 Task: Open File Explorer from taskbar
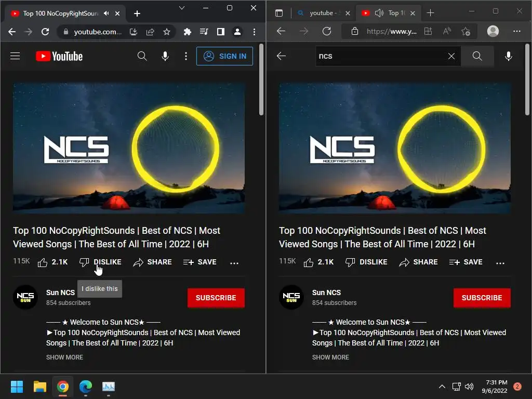39,387
